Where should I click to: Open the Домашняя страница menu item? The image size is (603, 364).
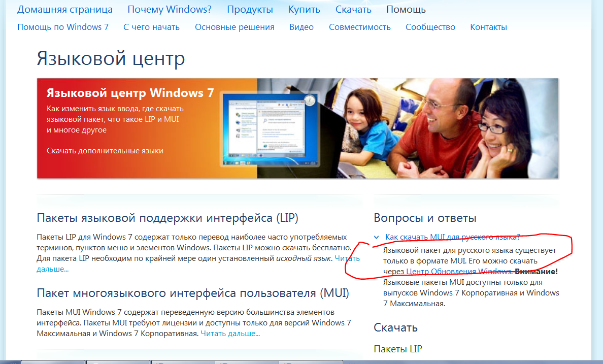tap(65, 10)
